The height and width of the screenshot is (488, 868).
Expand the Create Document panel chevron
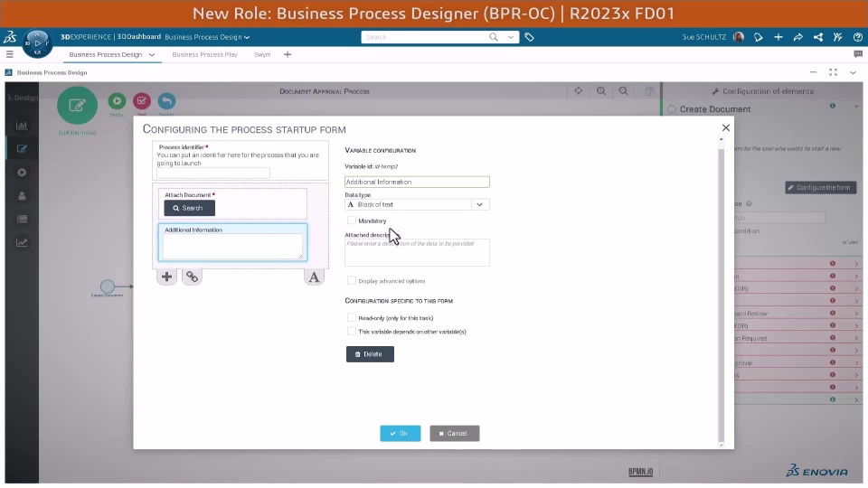click(856, 107)
